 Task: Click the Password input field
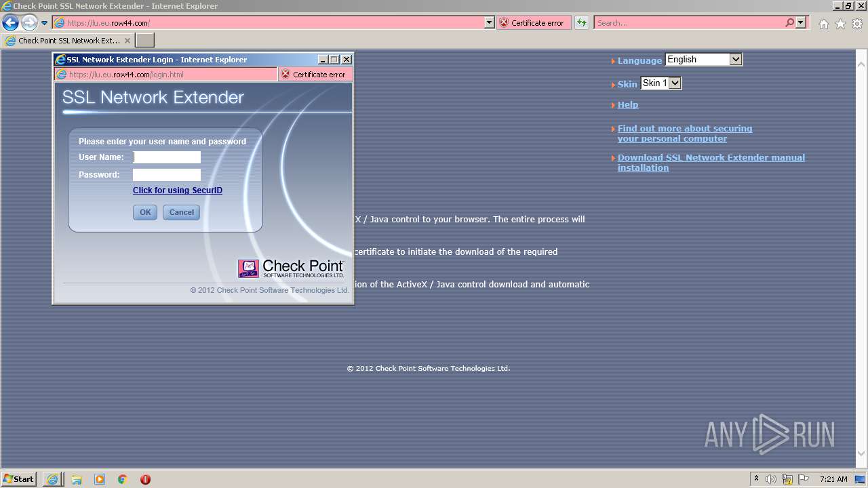click(x=167, y=175)
